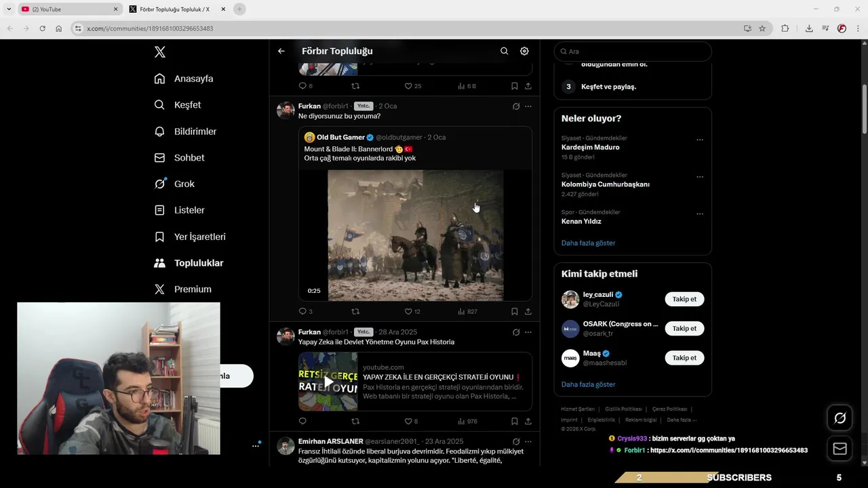This screenshot has height=488, width=868.
Task: Open more options on Emirhan ARSLANER post
Action: point(528,441)
